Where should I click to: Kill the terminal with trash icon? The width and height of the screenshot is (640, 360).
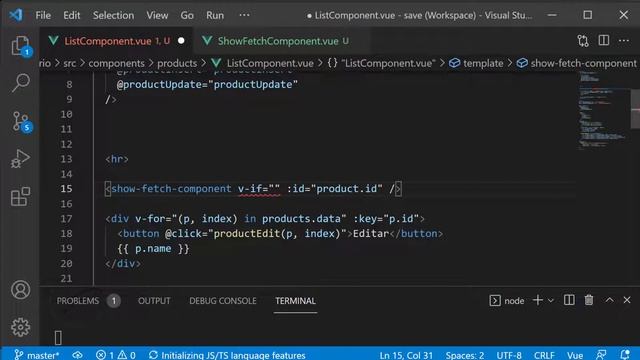click(x=589, y=300)
